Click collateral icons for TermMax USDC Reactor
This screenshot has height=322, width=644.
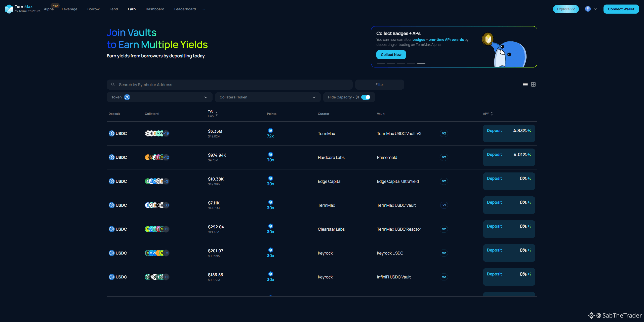[x=157, y=229]
